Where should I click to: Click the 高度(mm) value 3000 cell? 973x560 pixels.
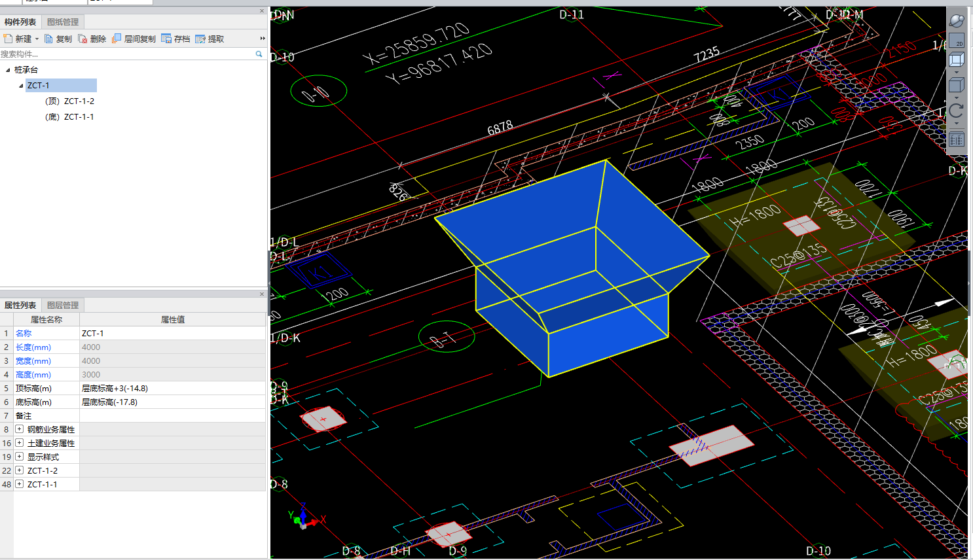tap(173, 375)
